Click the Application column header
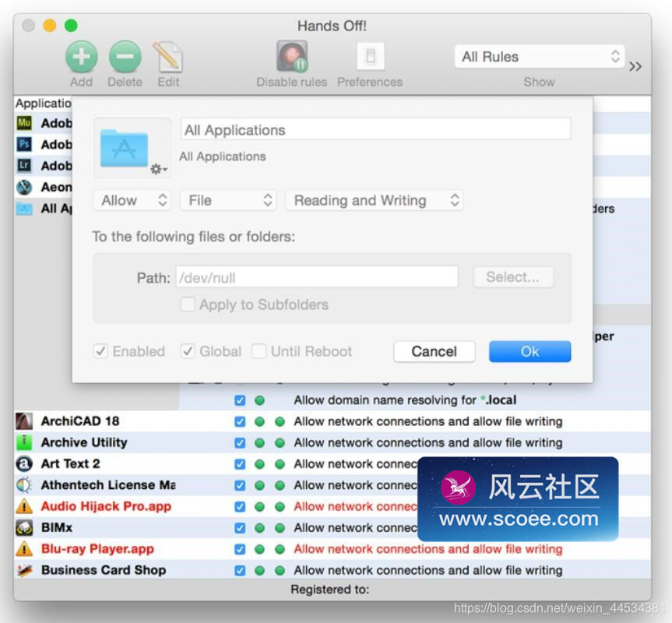 (44, 104)
